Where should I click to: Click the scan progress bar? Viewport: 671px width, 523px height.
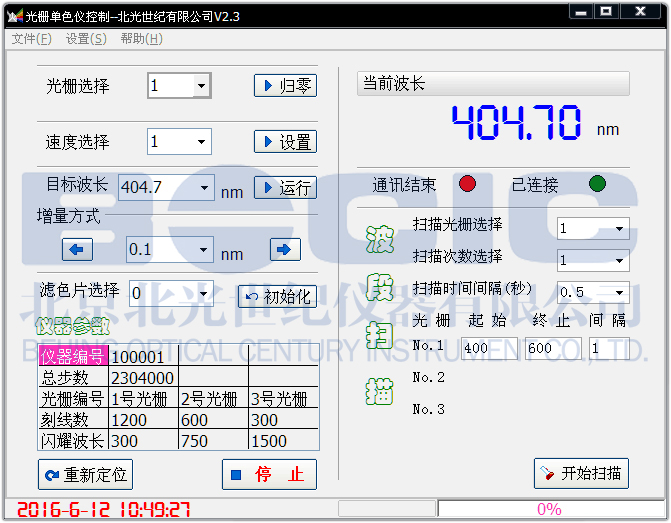pos(549,509)
